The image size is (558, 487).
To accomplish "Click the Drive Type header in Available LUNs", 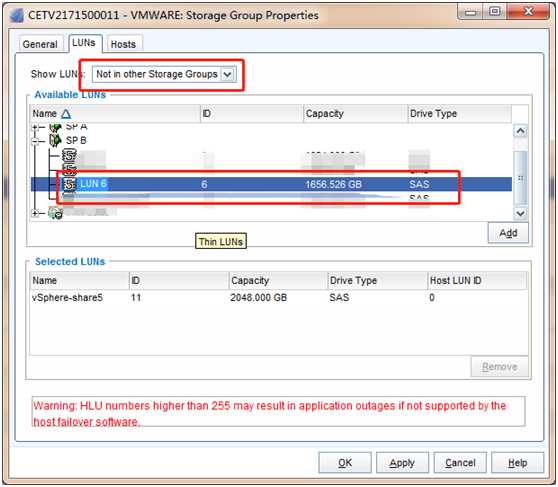I will coord(459,114).
